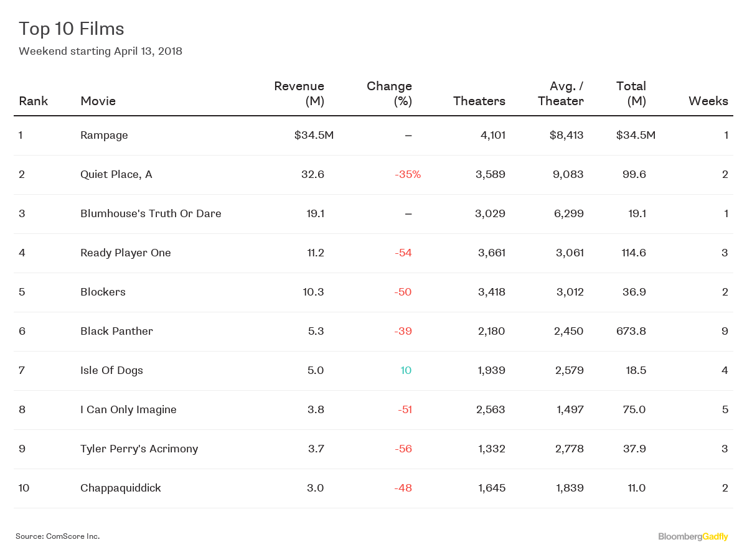The width and height of the screenshot is (747, 560).
Task: Click the -39 change for Black Panther
Action: pyautogui.click(x=403, y=331)
